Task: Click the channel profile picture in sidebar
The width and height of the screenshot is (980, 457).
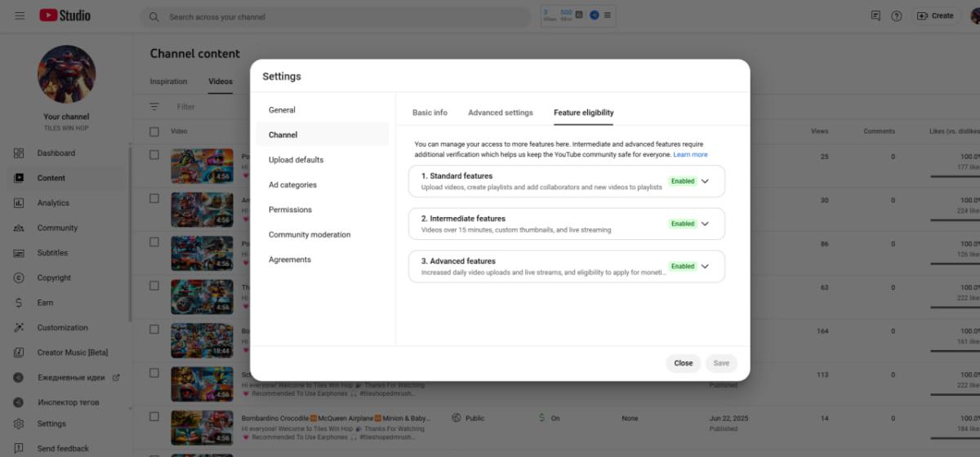Action: click(x=66, y=74)
